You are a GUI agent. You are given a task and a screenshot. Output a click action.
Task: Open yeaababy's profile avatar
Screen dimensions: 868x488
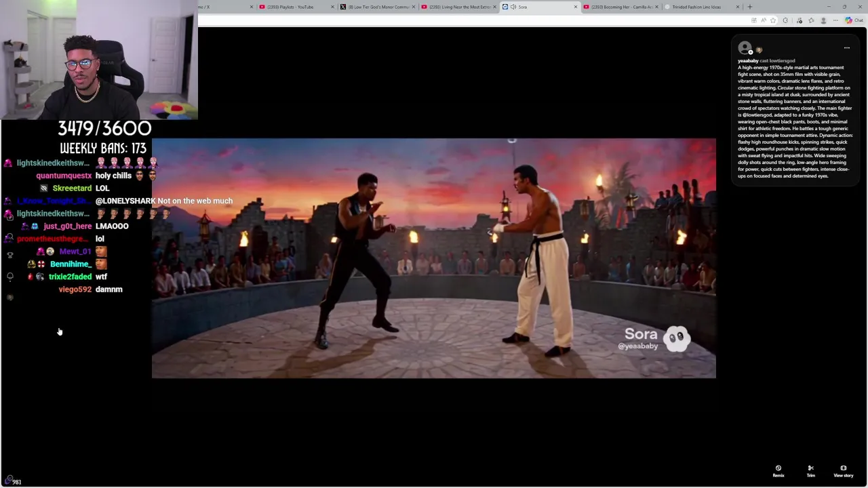tap(745, 47)
